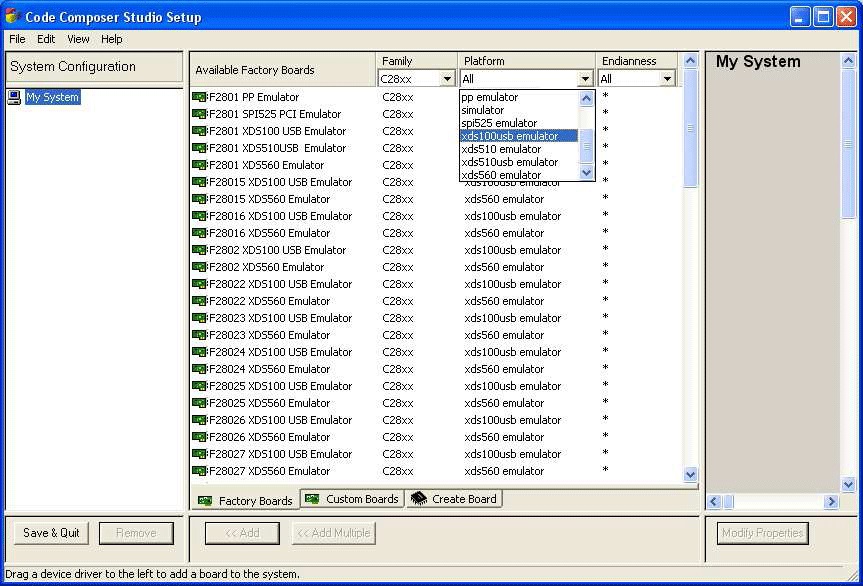Click left arrow of My System horizontal scrollbar

(714, 501)
